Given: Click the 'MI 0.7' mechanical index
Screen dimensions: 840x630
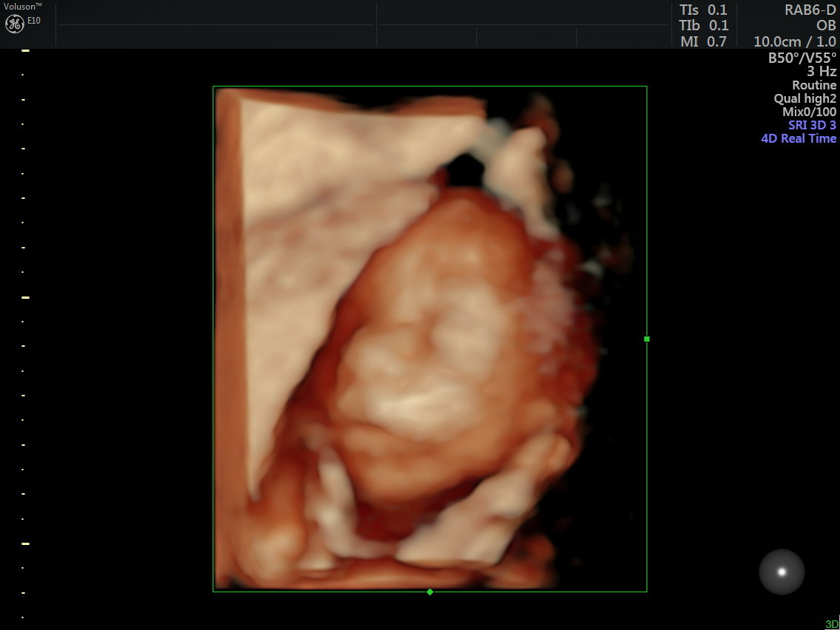Looking at the screenshot, I should (x=703, y=41).
